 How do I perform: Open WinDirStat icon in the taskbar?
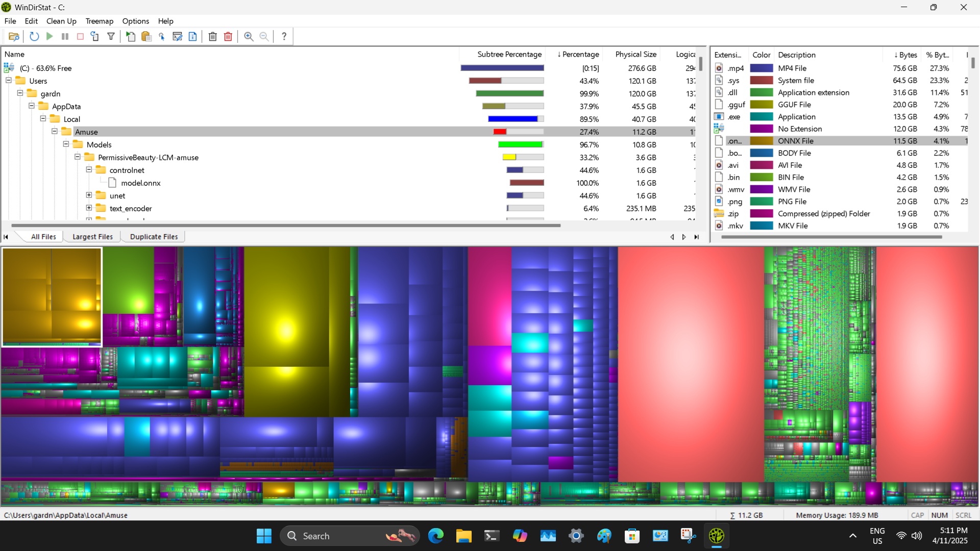[716, 536]
